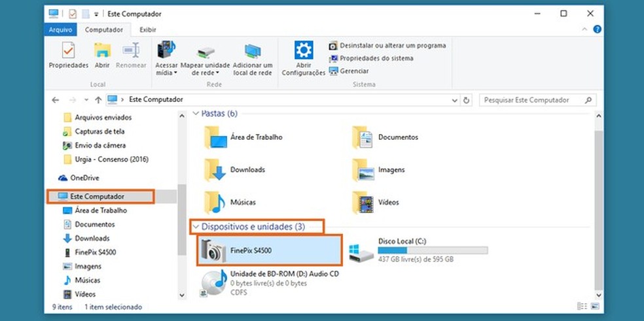Open the Exibir ribbon tab
The width and height of the screenshot is (644, 321).
[x=148, y=29]
